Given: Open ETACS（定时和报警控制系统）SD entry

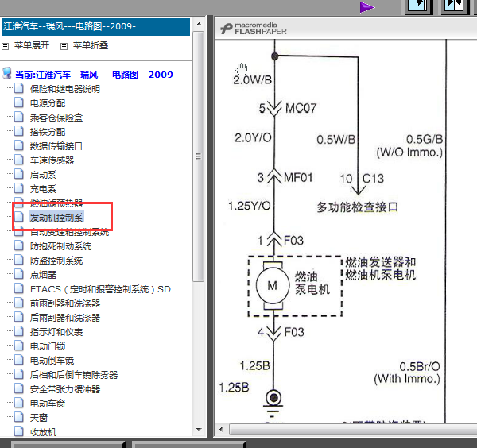Looking at the screenshot, I should coord(100,289).
